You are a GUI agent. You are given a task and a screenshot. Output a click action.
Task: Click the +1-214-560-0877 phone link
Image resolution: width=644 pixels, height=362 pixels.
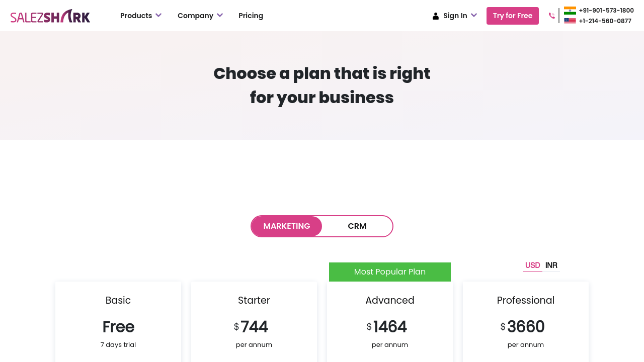pos(605,21)
